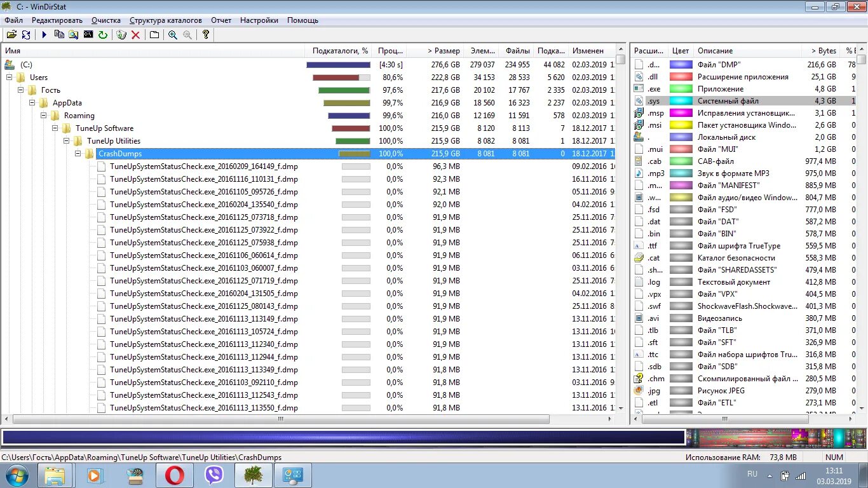This screenshot has width=868, height=488.
Task: Click the Explorer Here magnifier-folder icon
Action: (x=74, y=35)
